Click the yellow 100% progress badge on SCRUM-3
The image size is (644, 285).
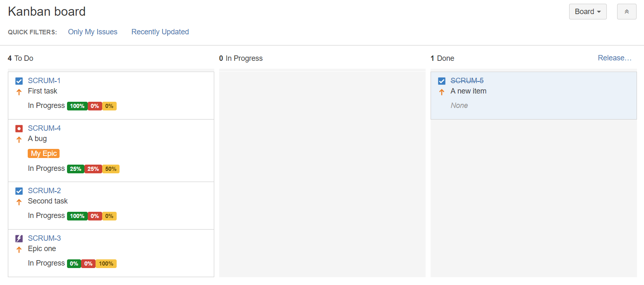[x=106, y=263]
